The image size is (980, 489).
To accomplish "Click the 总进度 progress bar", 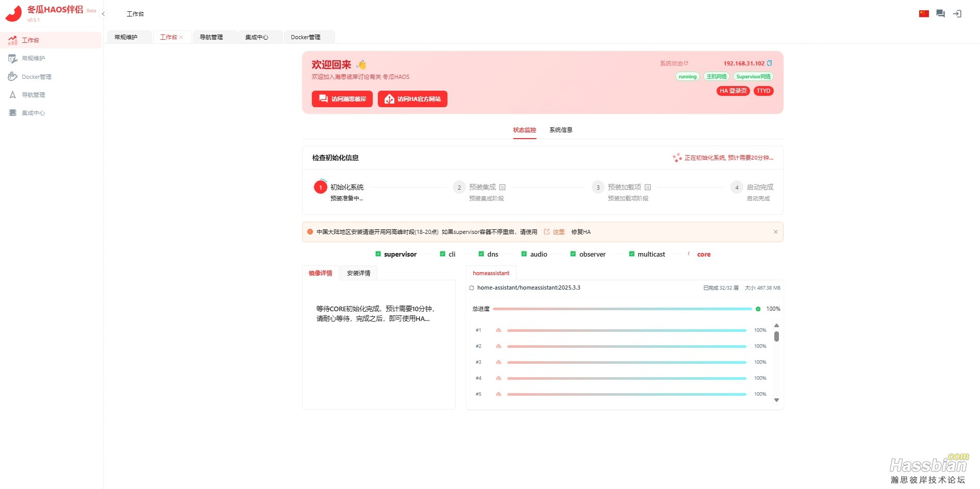I will [622, 309].
